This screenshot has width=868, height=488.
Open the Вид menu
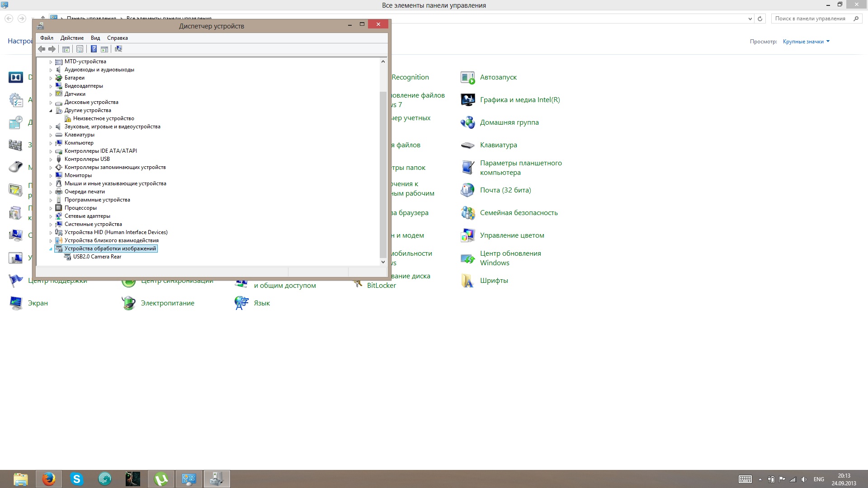click(95, 38)
